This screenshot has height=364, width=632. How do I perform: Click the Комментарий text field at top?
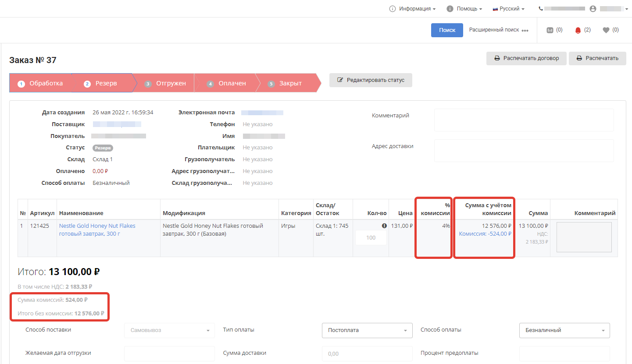pyautogui.click(x=524, y=120)
